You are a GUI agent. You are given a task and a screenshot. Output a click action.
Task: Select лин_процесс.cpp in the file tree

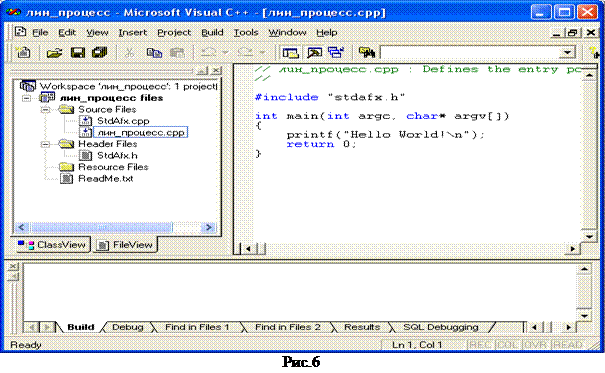coord(141,132)
